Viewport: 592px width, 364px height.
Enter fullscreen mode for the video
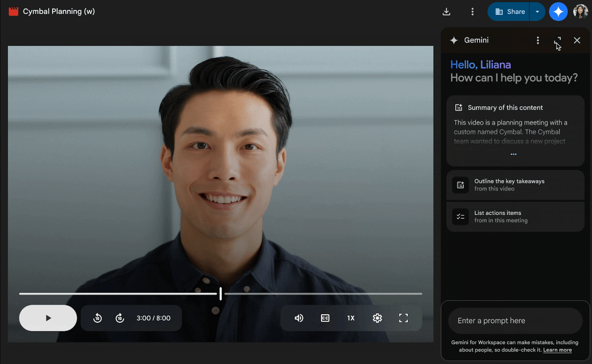[x=403, y=318]
